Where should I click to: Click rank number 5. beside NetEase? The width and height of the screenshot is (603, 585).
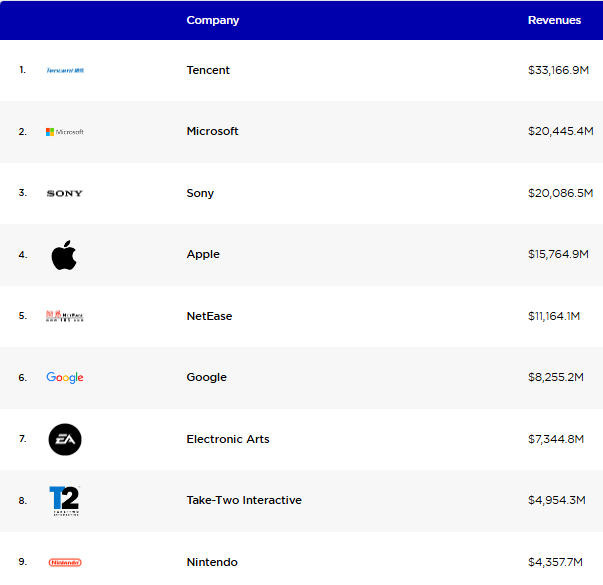click(23, 316)
